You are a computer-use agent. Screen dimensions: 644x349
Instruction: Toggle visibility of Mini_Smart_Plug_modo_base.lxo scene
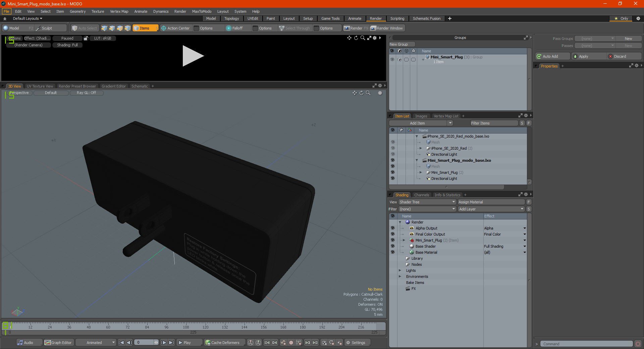point(392,160)
